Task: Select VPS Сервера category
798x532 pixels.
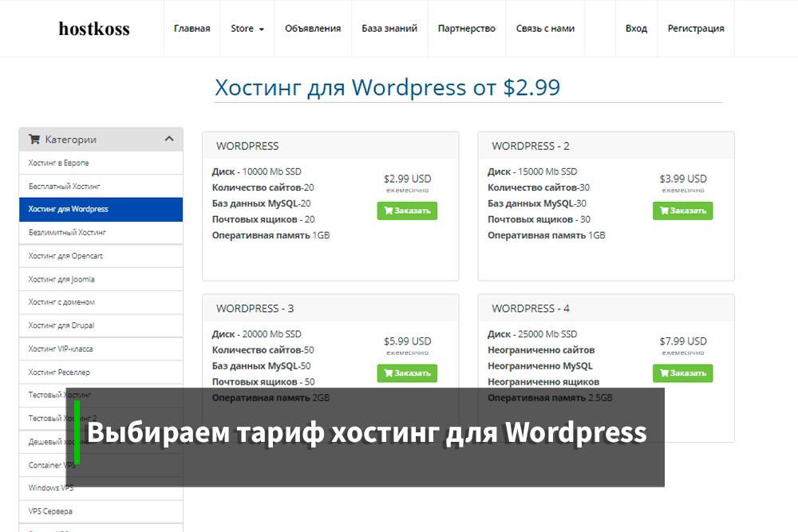Action: click(x=101, y=511)
